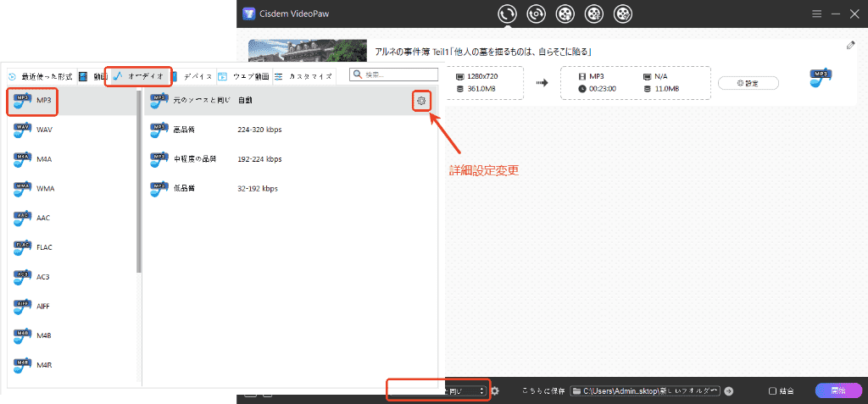This screenshot has height=404, width=868.
Task: Click the search magnifier icon
Action: point(359,75)
